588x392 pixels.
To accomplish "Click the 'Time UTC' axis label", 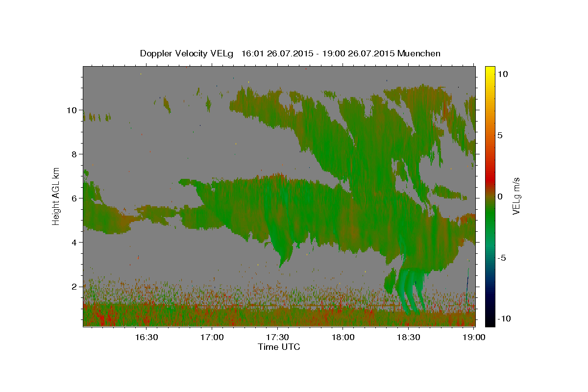I will (x=279, y=347).
